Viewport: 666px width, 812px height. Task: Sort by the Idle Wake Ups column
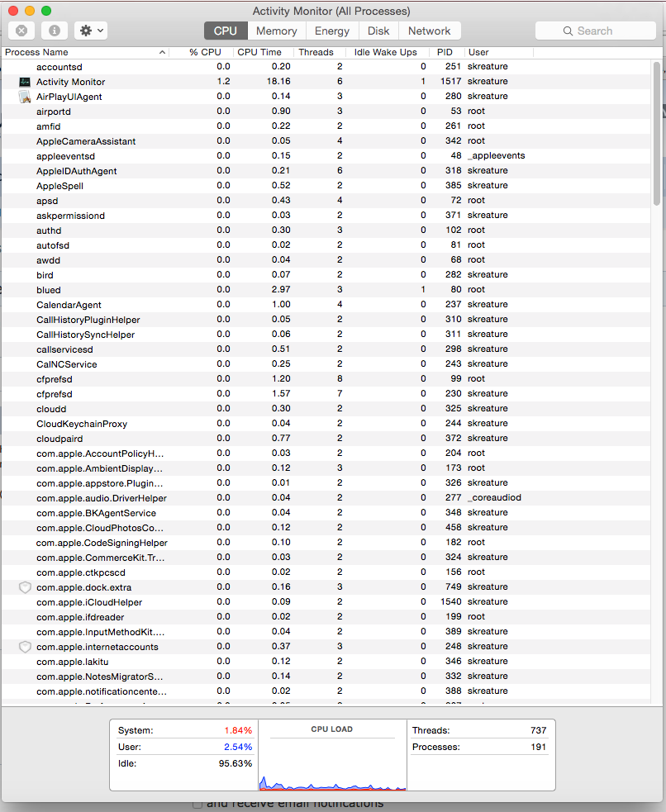pyautogui.click(x=388, y=52)
